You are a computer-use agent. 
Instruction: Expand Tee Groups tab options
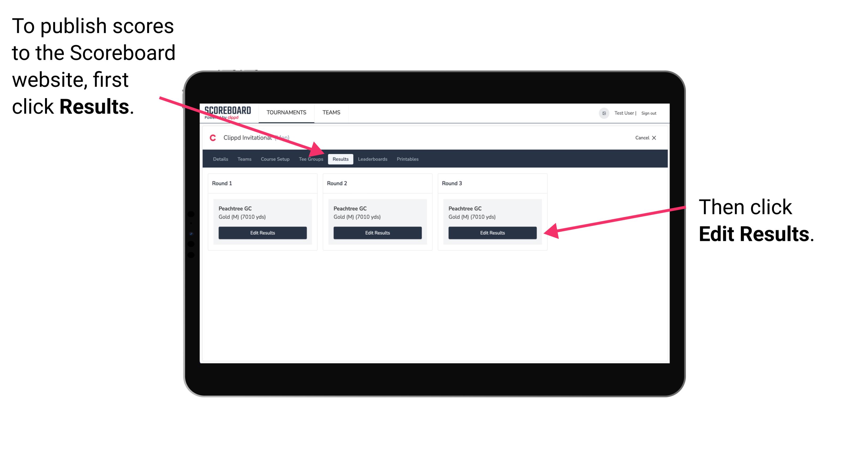click(311, 159)
